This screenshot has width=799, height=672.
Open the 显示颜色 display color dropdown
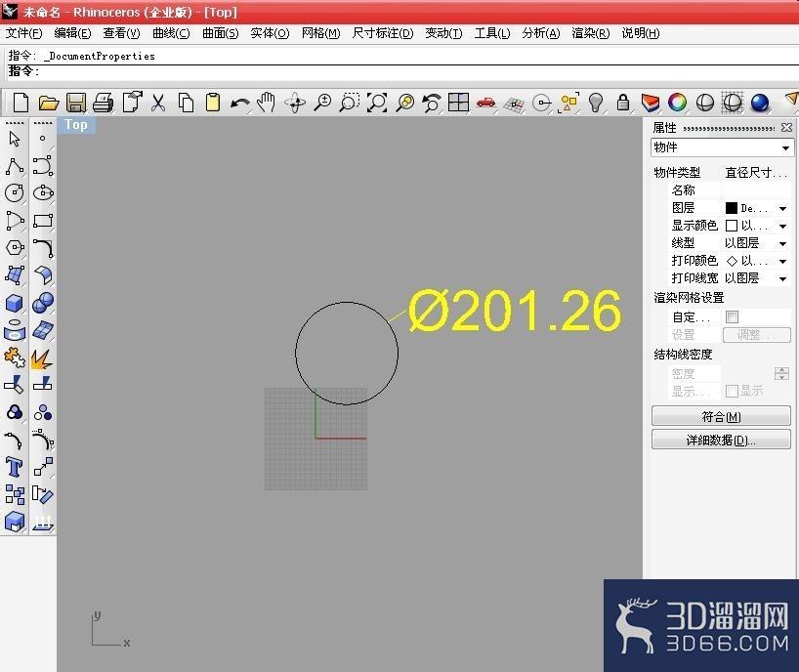[782, 226]
